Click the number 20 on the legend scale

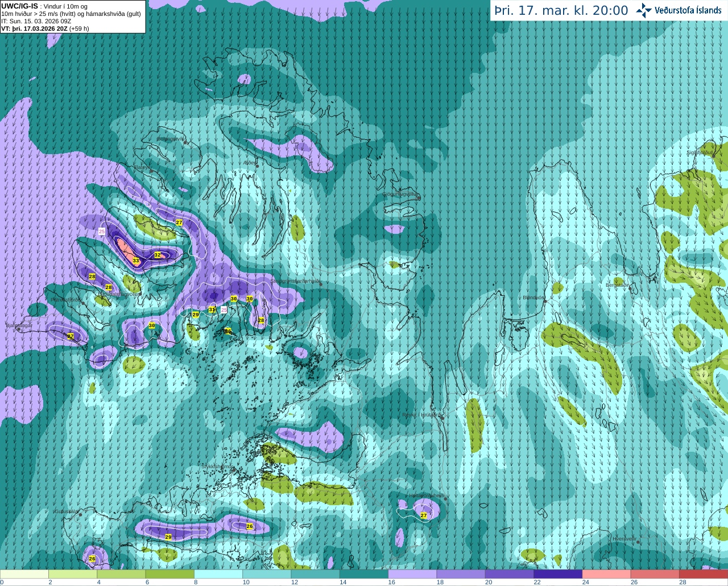489,582
